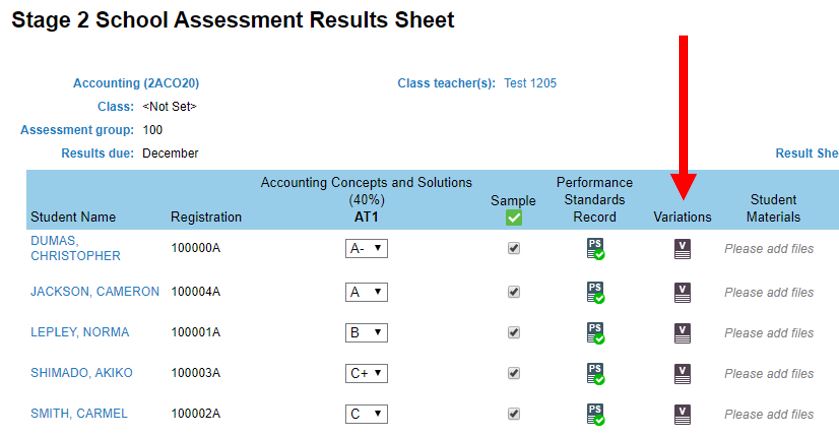This screenshot has width=839, height=438.
Task: Select the Student Name column header
Action: [73, 217]
